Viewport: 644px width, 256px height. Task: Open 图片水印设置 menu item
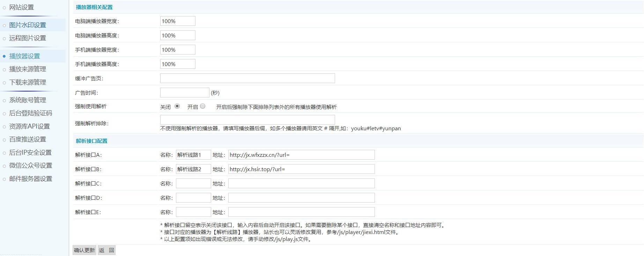[28, 25]
